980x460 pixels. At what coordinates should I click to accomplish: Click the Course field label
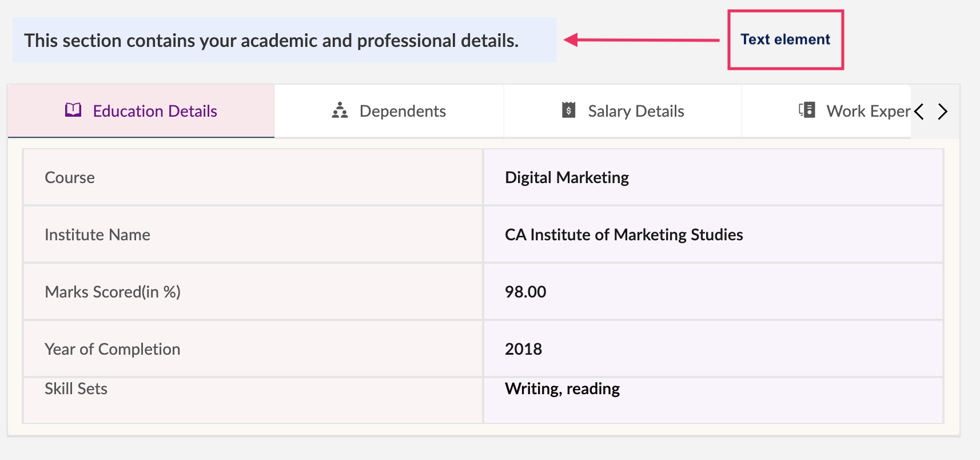click(x=70, y=177)
